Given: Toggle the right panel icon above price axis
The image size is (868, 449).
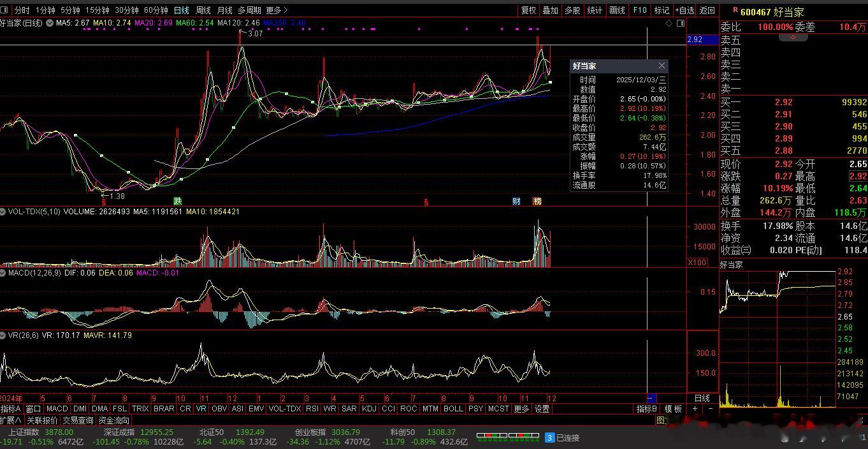Looking at the screenshot, I should click(x=681, y=23).
